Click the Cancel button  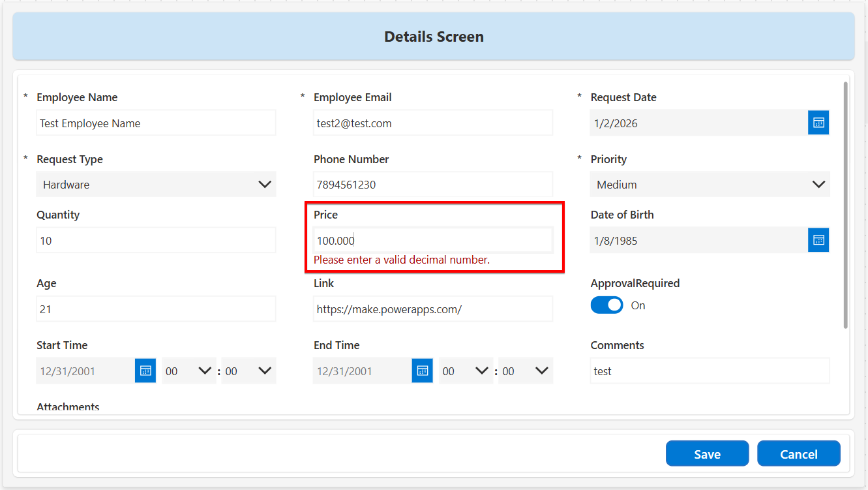pyautogui.click(x=798, y=454)
